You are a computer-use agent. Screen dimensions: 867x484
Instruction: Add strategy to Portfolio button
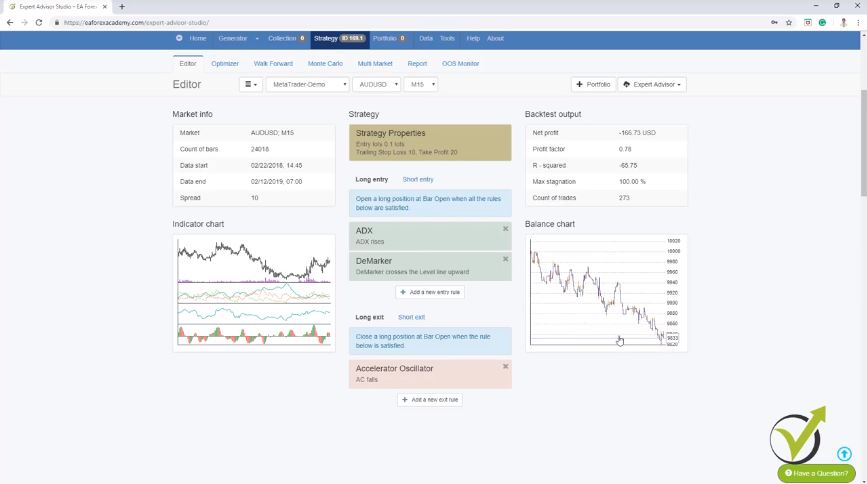pos(593,85)
